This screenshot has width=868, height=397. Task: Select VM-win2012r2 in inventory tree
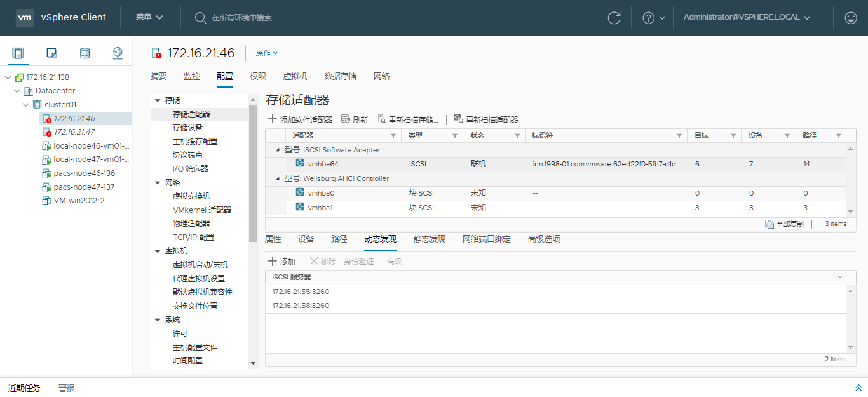point(79,201)
